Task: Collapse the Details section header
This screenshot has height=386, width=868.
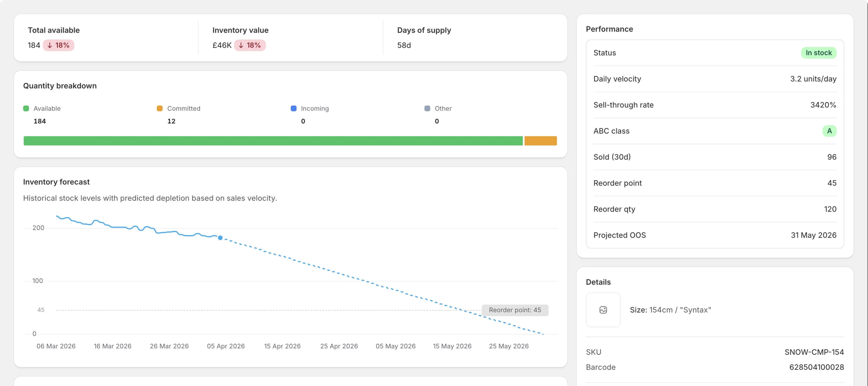Action: (x=598, y=282)
